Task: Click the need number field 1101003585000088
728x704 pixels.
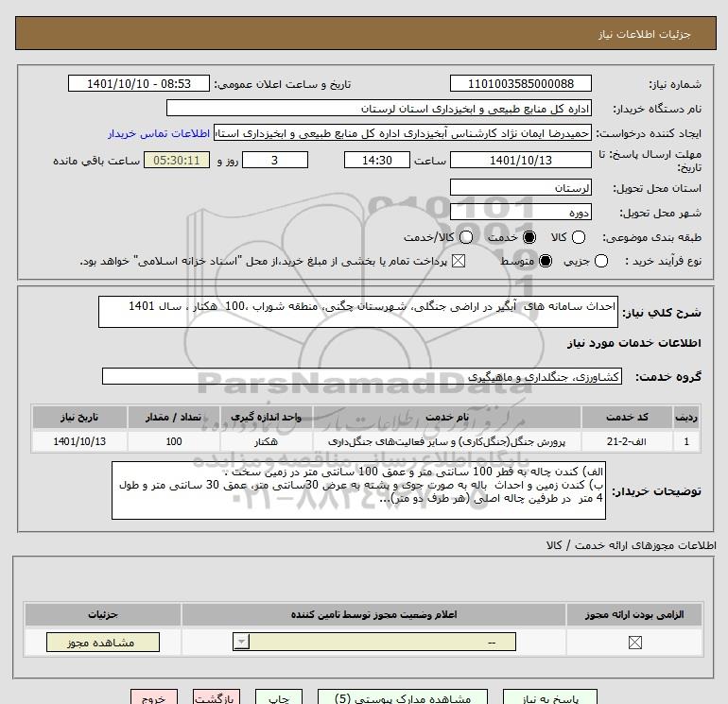Action: (520, 83)
